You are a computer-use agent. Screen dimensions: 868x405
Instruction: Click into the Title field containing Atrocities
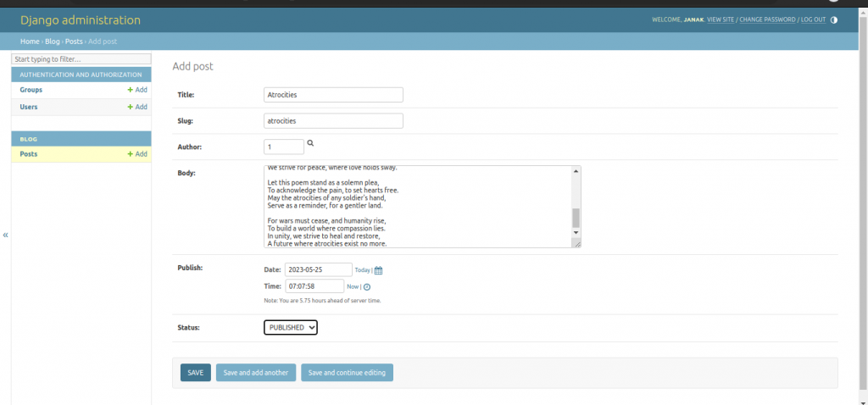[x=333, y=95]
